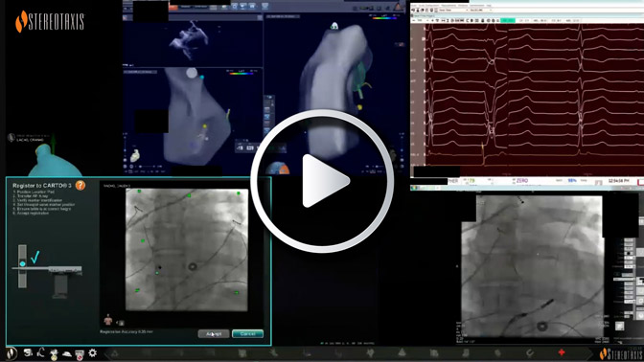Click the ZERO label in ECG status bar
This screenshot has width=644, height=362.
(x=522, y=181)
